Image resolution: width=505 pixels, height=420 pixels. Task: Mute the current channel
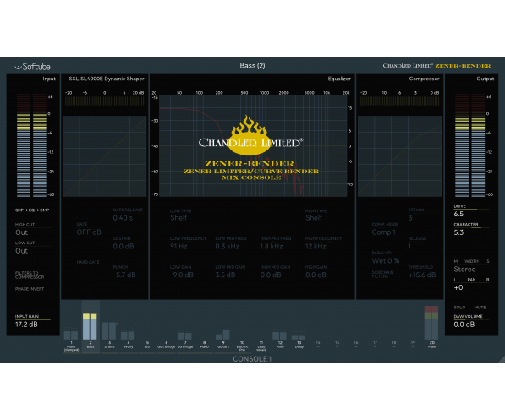coord(480,308)
